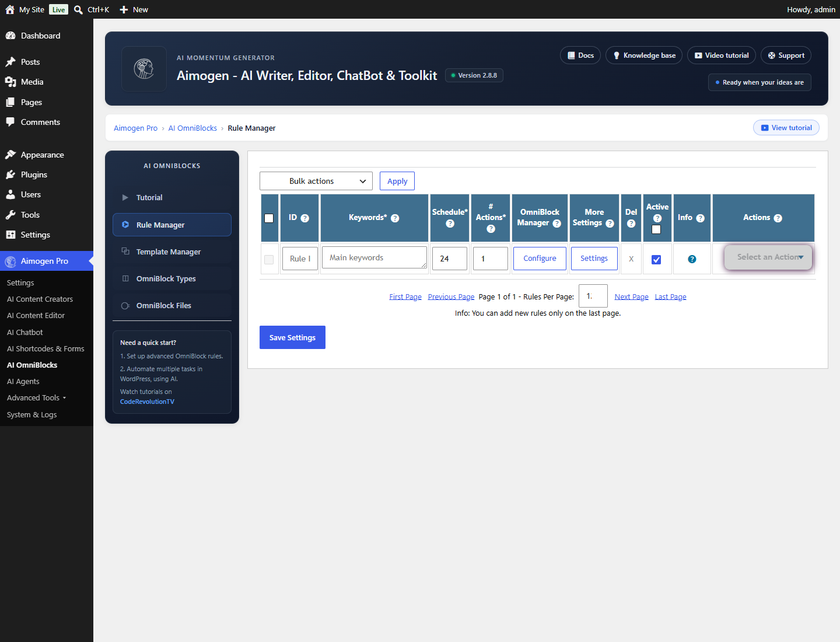Click the plus New icon in admin bar
The width and height of the screenshot is (840, 642).
pos(124,10)
